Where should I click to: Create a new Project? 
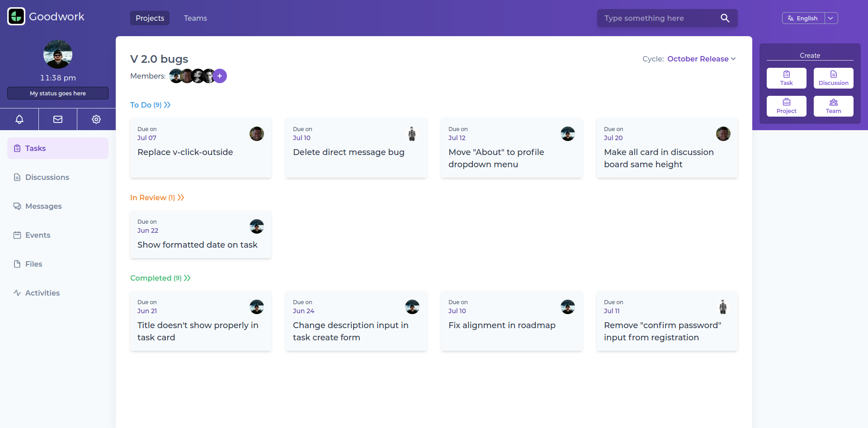coord(786,106)
